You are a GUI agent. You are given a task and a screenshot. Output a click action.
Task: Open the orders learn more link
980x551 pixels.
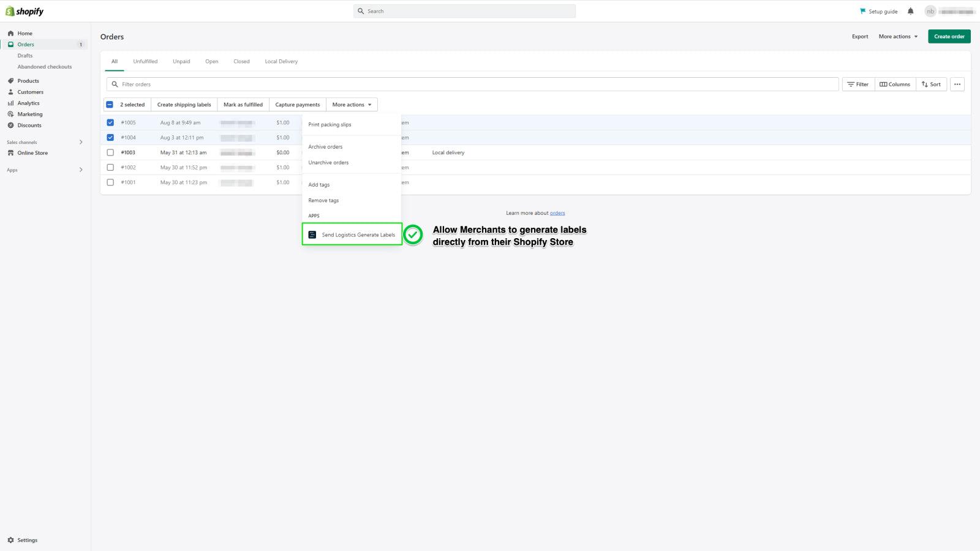coord(557,212)
